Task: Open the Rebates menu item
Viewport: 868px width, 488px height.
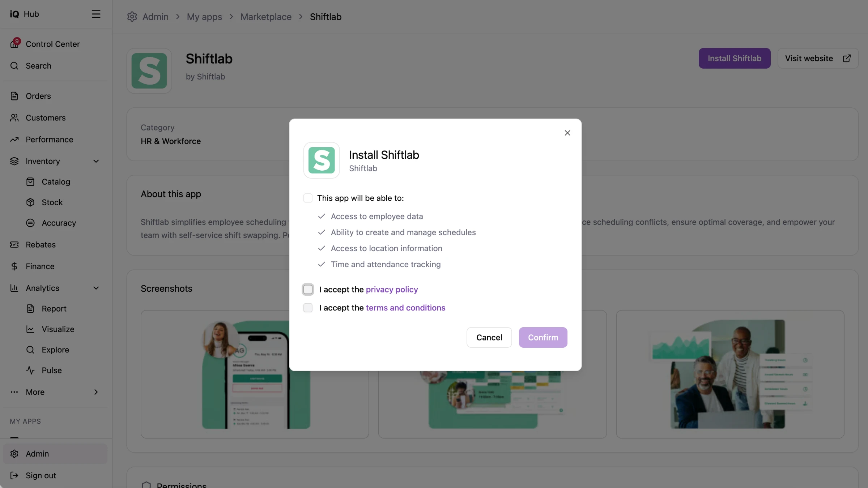Action: pyautogui.click(x=55, y=245)
